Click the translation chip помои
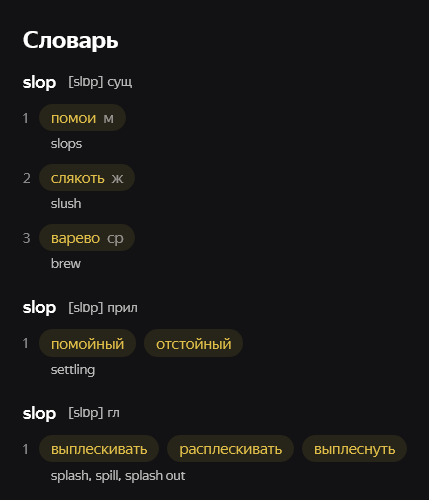The height and width of the screenshot is (500, 429). pyautogui.click(x=82, y=118)
